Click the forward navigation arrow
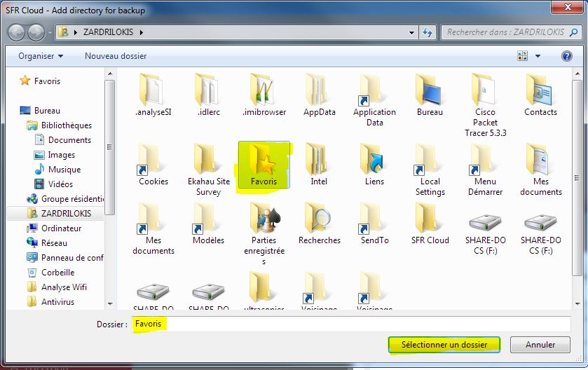 click(36, 32)
